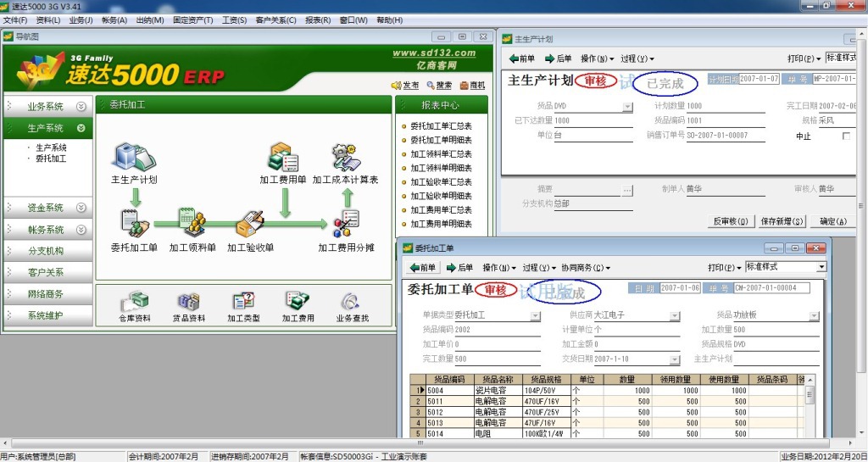Open 仓库资料 icon in bottom panel
The height and width of the screenshot is (462, 868).
click(135, 302)
